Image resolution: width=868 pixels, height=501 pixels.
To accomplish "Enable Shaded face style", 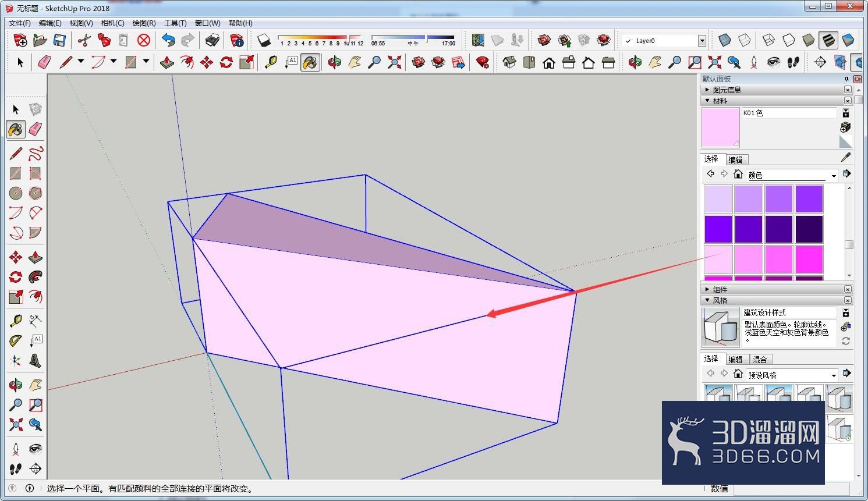I will (x=808, y=40).
